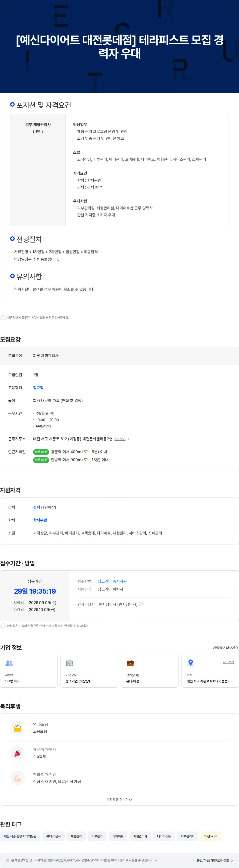Screen dimensions: 239x868
Task: Click 마감일 date 2026.10.09(금)
Action: click(42, 610)
